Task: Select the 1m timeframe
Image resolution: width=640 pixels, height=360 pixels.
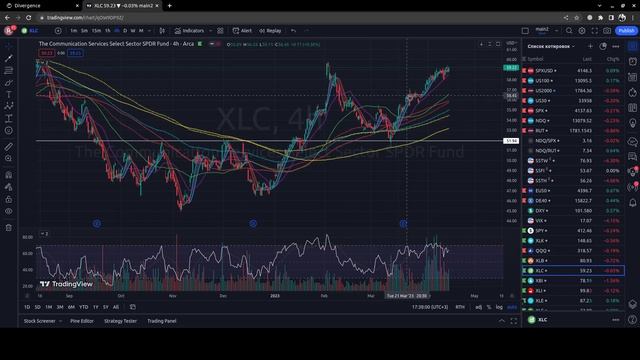Action: (73, 31)
